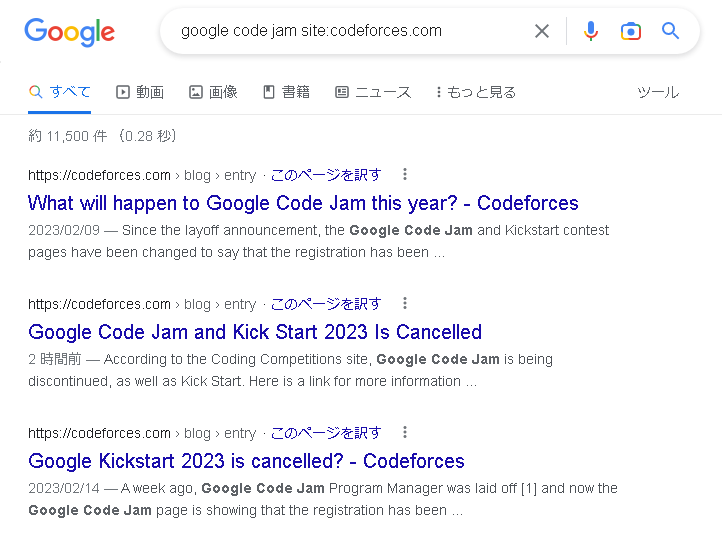Switch to the ニュース news tab

tap(373, 92)
